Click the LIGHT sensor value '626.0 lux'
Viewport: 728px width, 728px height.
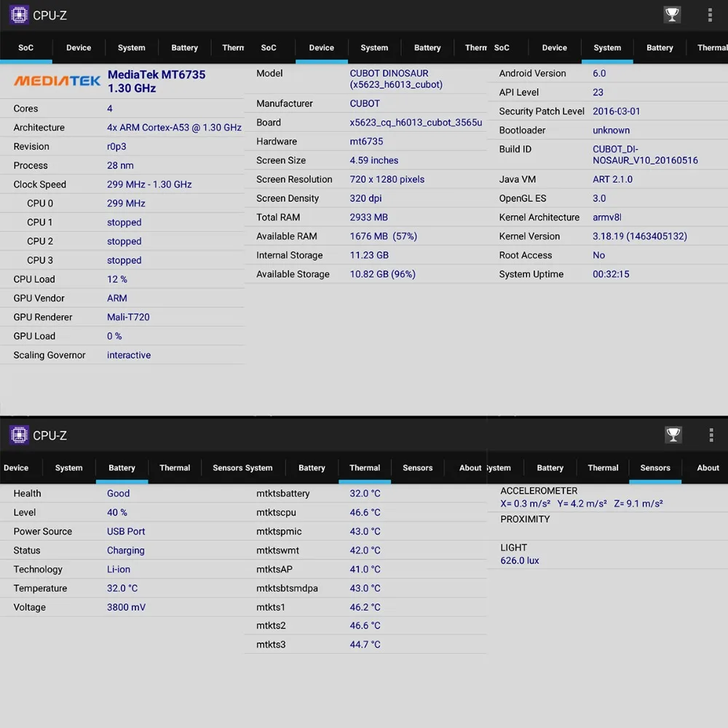pyautogui.click(x=520, y=561)
